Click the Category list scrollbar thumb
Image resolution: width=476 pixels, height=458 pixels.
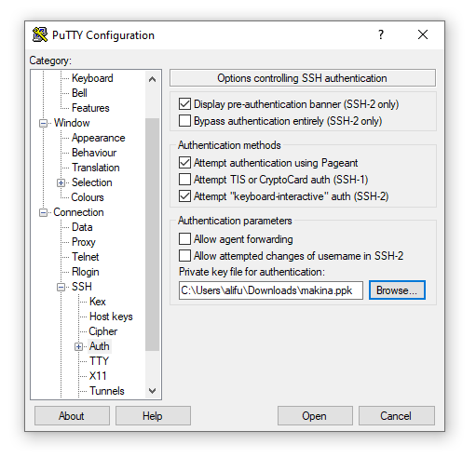(x=152, y=235)
